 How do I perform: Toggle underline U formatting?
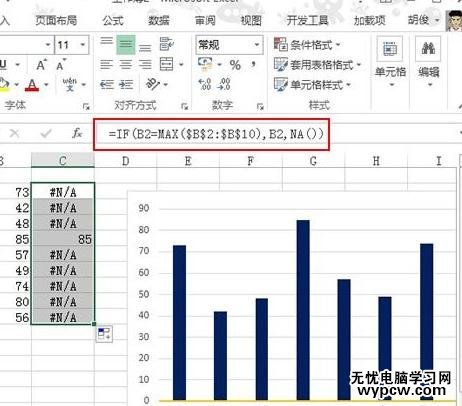click(x=3, y=64)
